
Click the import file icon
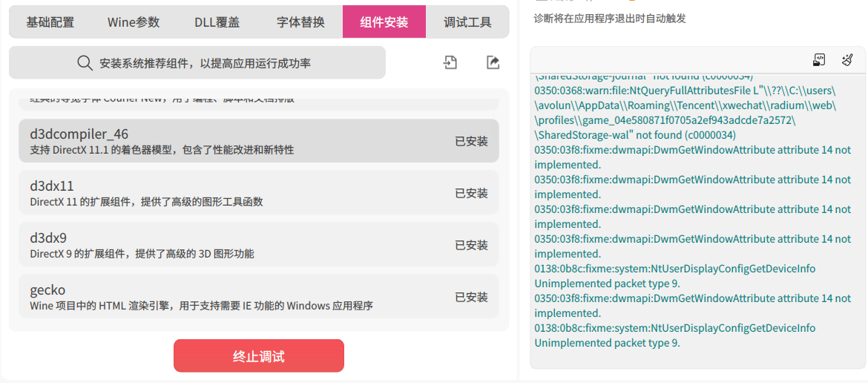coord(450,62)
